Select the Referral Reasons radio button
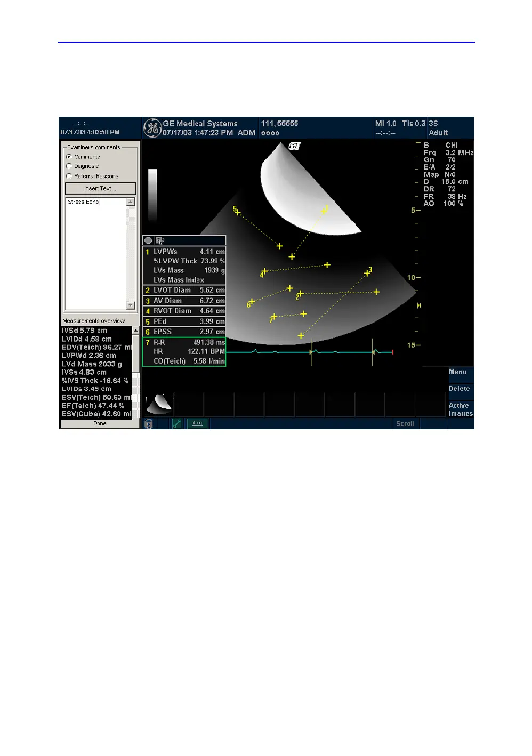Viewport: 532px width, 756px height. (x=69, y=176)
